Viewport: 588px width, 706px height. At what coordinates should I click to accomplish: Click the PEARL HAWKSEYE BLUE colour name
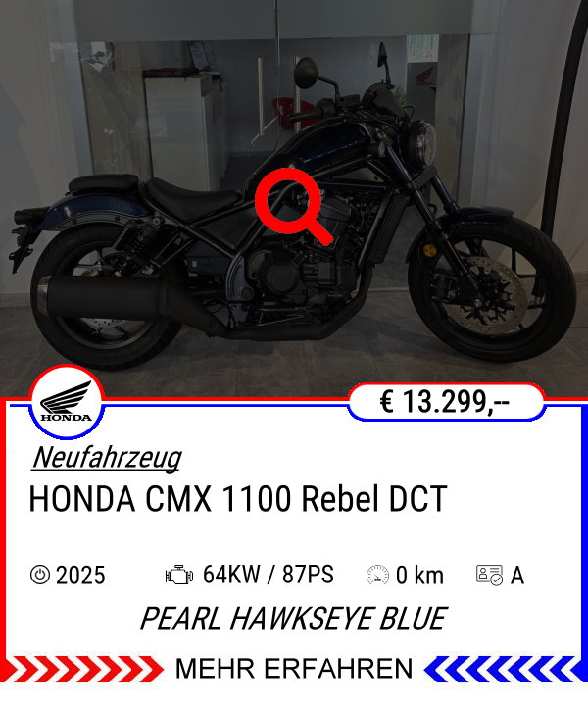[x=294, y=619]
